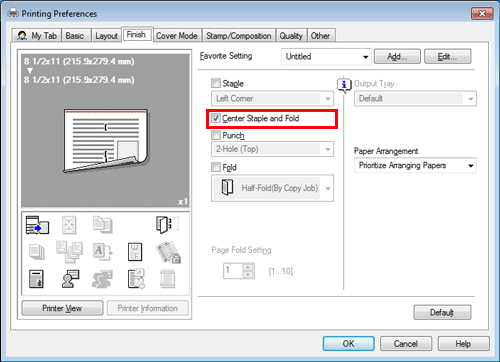
Task: Click the user authentication person icon
Action: [x=70, y=279]
